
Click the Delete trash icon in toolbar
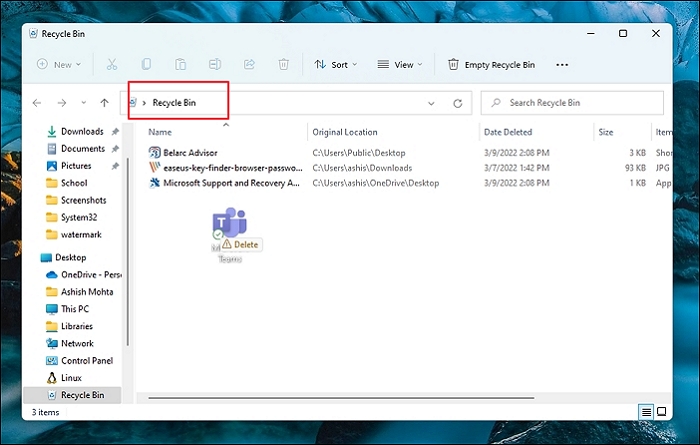283,64
